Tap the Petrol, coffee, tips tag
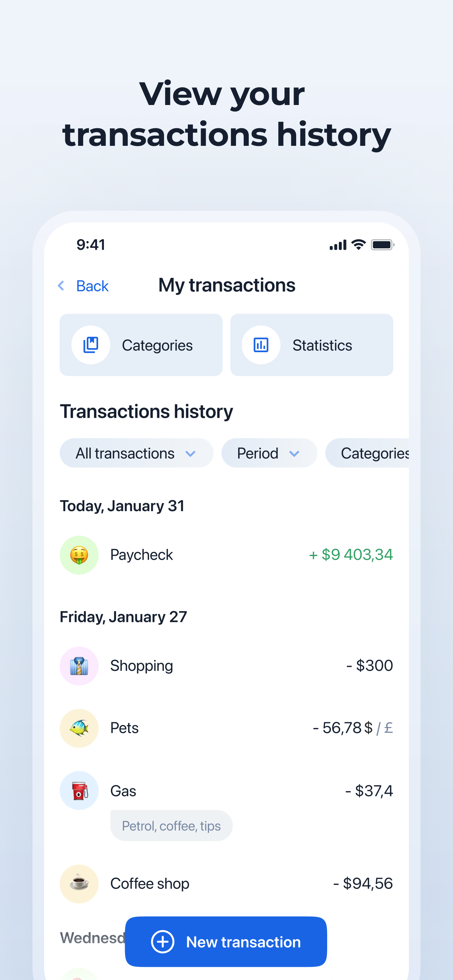453x980 pixels. click(171, 825)
